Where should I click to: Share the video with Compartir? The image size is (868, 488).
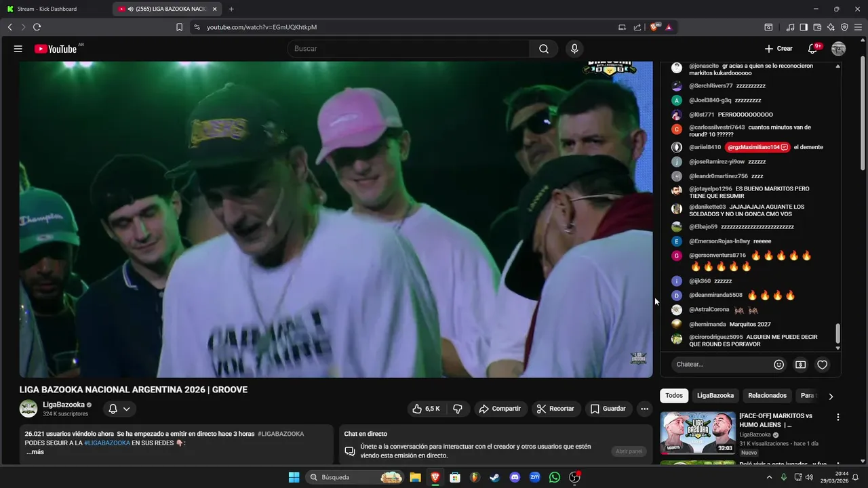pos(500,409)
